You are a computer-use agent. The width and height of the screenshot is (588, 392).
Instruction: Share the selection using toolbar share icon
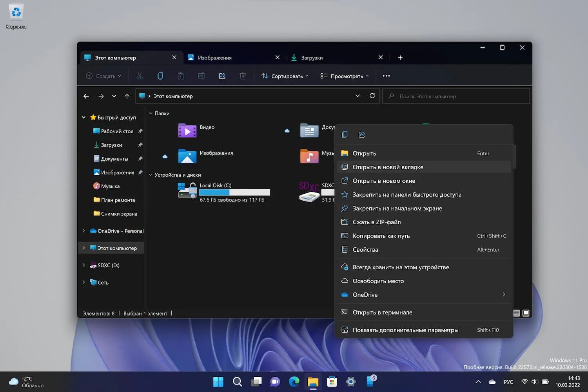coord(222,76)
